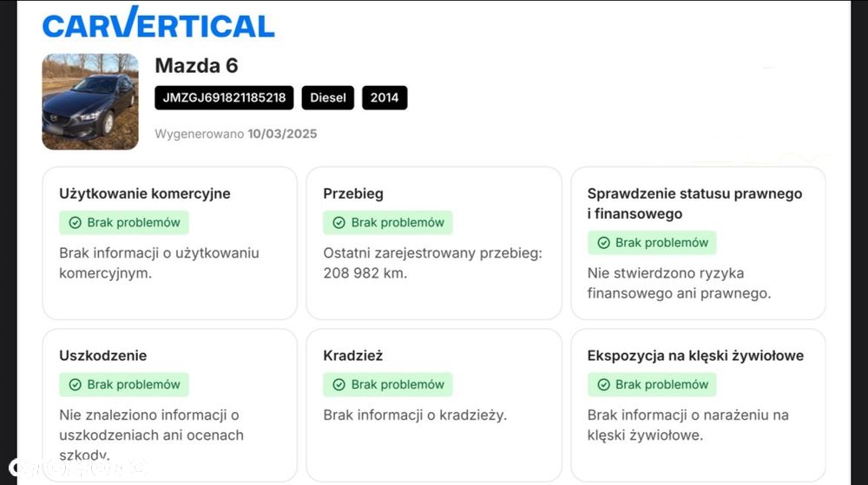Viewport: 868px width, 485px height.
Task: Click checkmark icon under Sprawdzenie statusu prawnego
Action: (x=603, y=243)
